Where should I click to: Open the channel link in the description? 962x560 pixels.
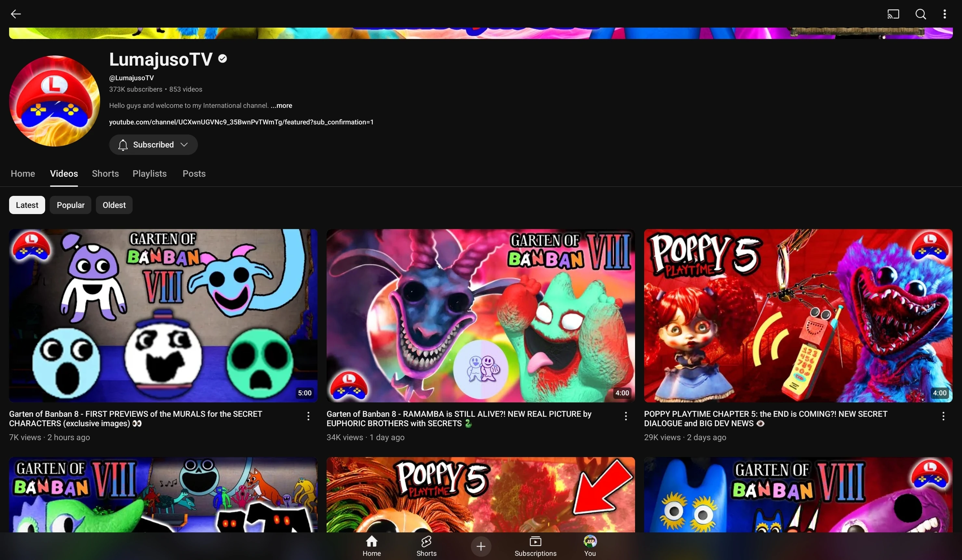(x=241, y=122)
